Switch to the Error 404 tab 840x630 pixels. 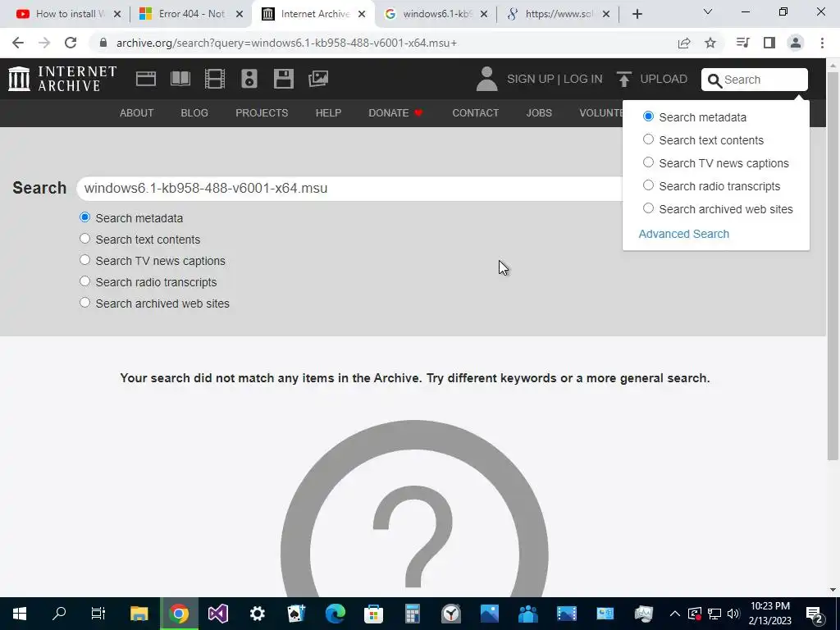[189, 14]
